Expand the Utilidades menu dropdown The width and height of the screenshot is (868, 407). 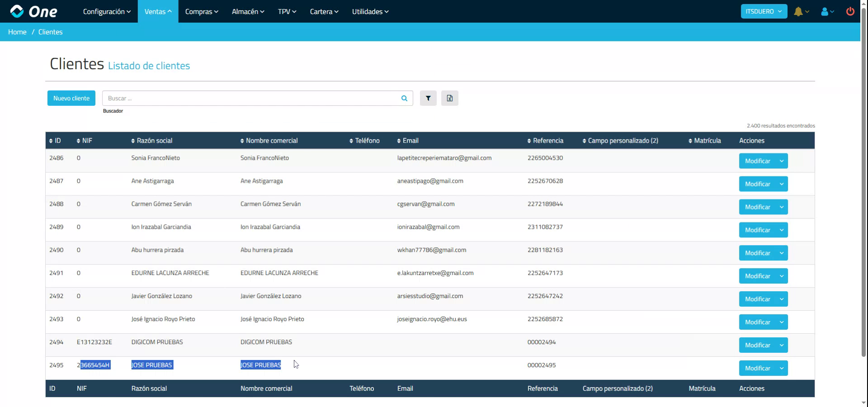coord(370,11)
